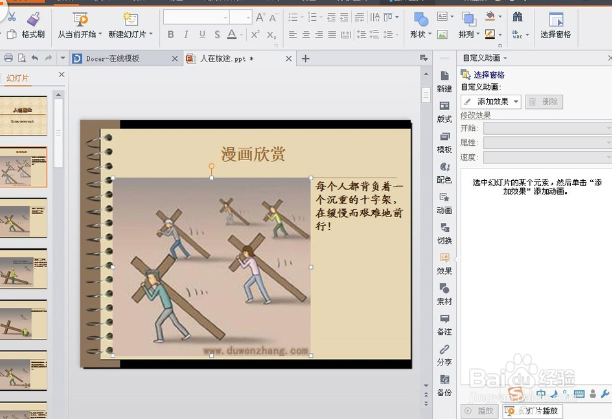Center align text
Viewport: 612px width, 419px height.
[306, 34]
